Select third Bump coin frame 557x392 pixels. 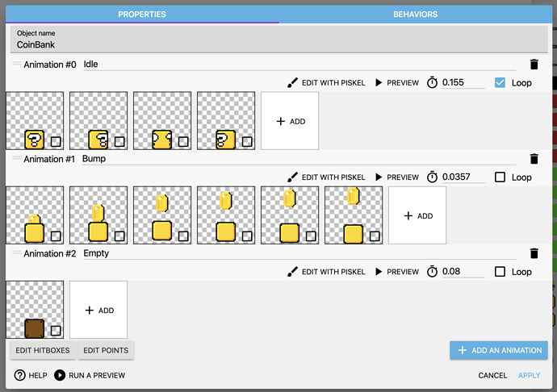pyautogui.click(x=162, y=215)
